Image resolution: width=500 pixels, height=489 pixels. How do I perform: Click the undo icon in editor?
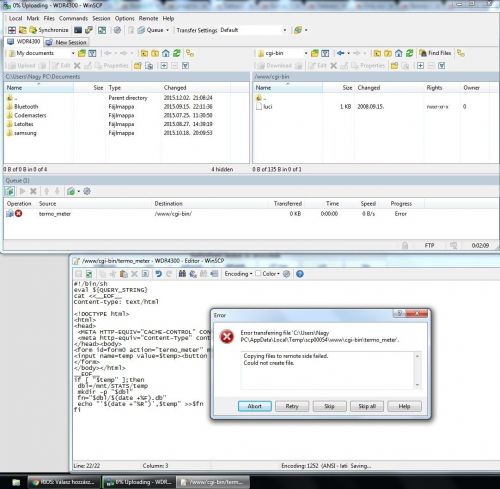pos(158,274)
